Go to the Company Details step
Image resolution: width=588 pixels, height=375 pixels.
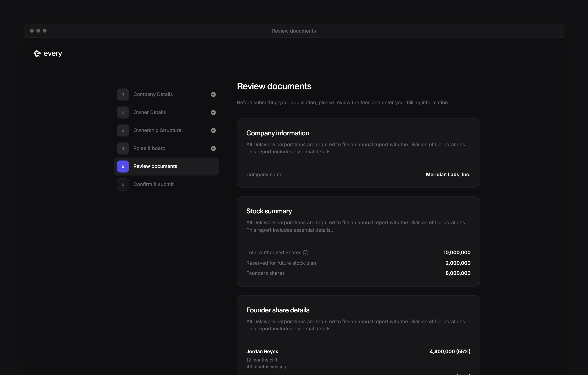[166, 94]
